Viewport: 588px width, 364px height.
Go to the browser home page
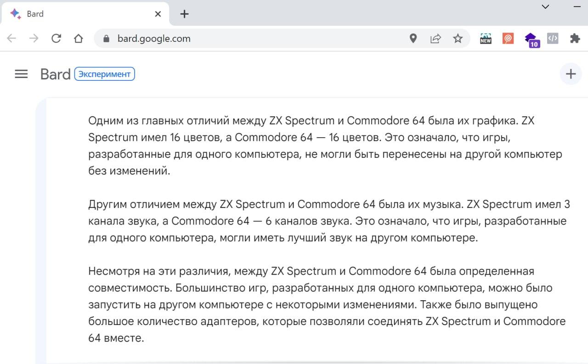tap(79, 39)
